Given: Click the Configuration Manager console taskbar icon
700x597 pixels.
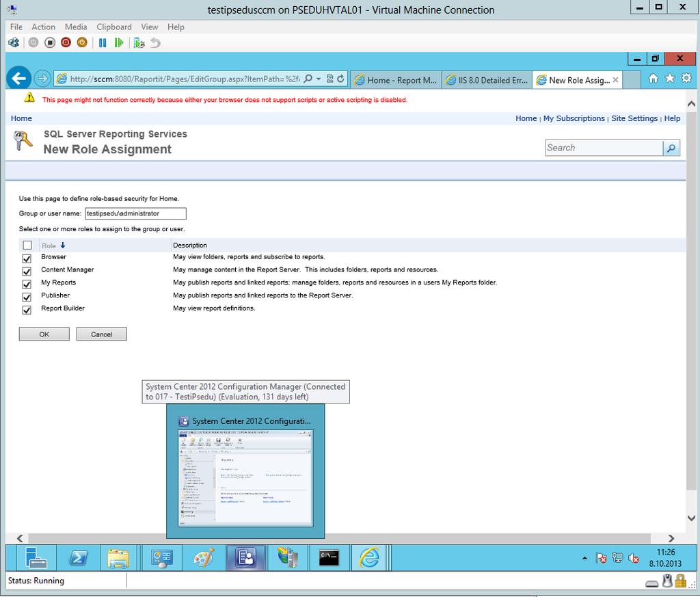Looking at the screenshot, I should pyautogui.click(x=245, y=558).
